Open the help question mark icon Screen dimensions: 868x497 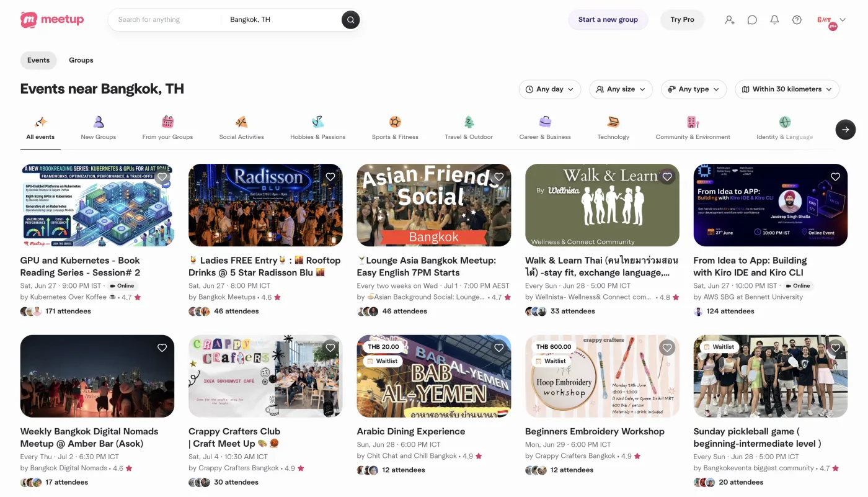pyautogui.click(x=797, y=20)
